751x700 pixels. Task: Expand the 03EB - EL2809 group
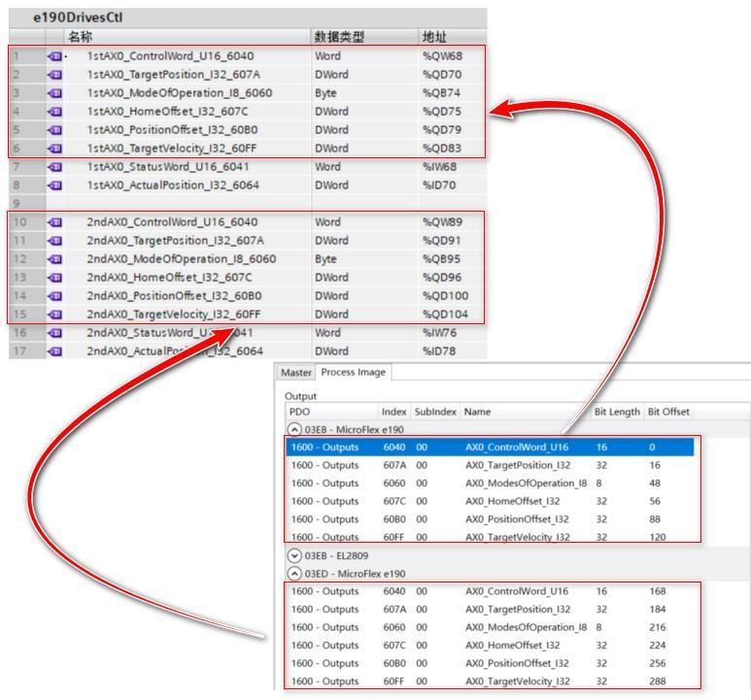pyautogui.click(x=294, y=555)
